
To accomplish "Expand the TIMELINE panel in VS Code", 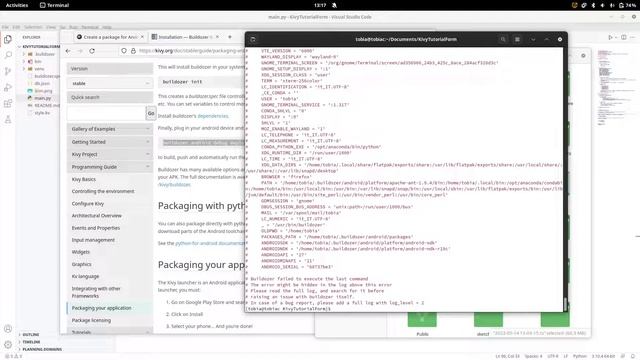I will tap(31, 342).
